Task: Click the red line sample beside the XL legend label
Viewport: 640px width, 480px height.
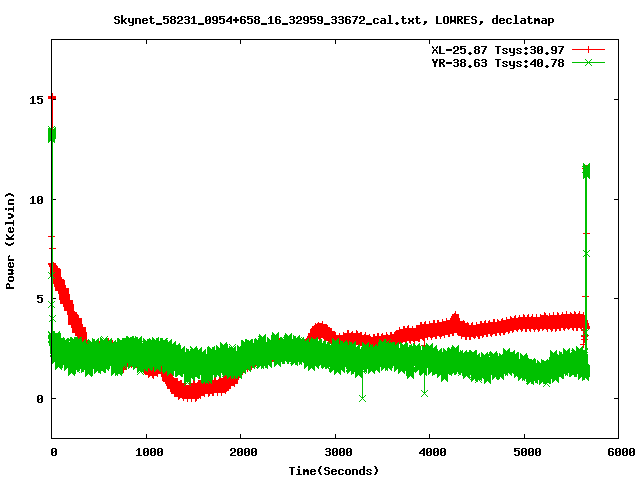Action: click(x=588, y=50)
